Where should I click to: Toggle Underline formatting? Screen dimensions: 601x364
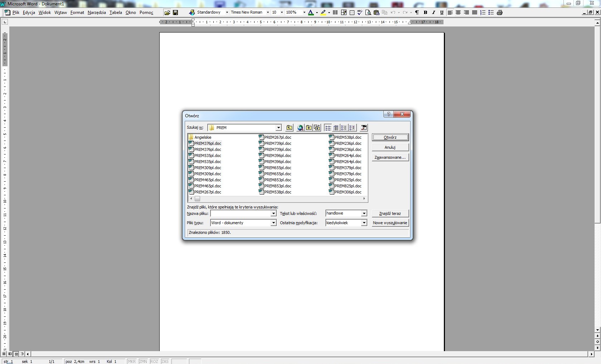point(442,13)
